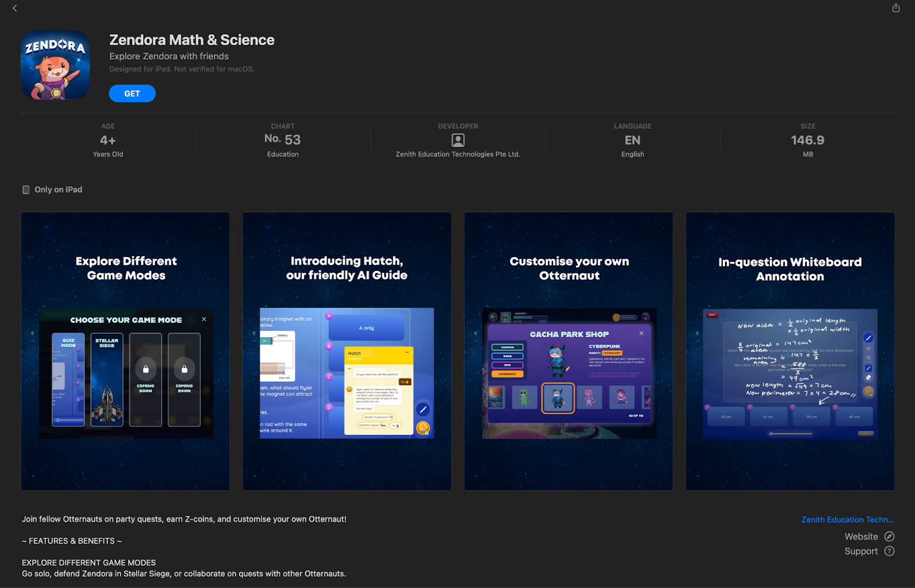Click the Zenith Education Technologies Pte Ltd. developer name
Viewport: 915px width, 588px height.
(x=458, y=154)
